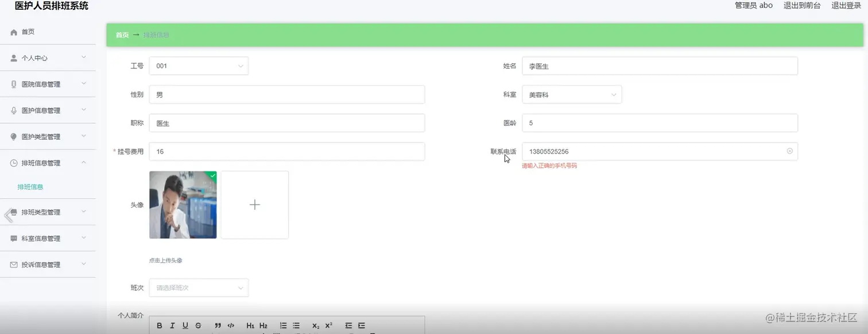The image size is (868, 334).
Task: Click the house icon next to 首页
Action: pos(13,32)
